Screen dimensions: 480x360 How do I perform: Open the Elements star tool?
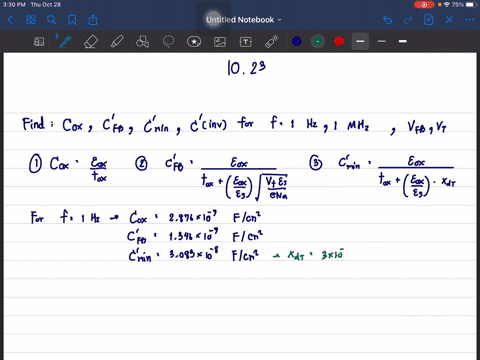[x=194, y=42]
